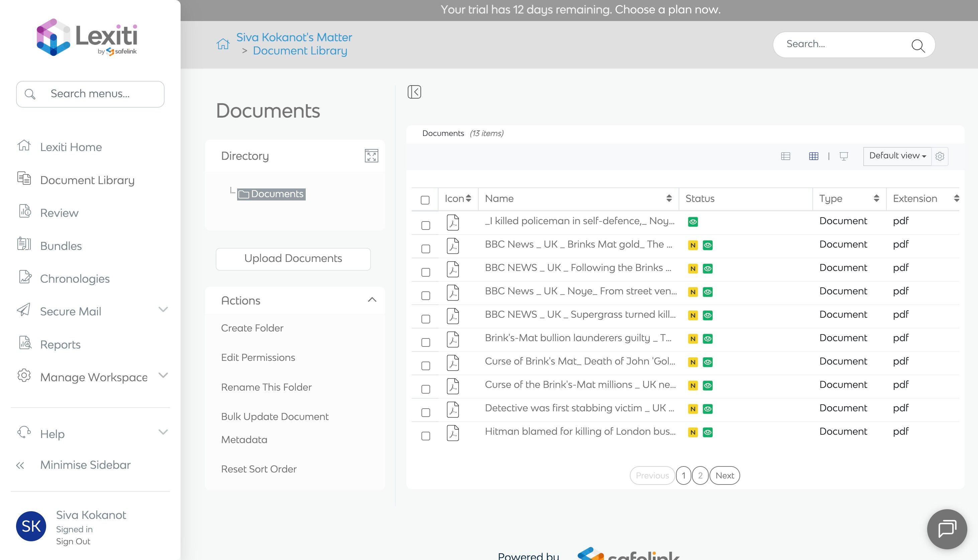Select checkbox for Detective was first stabbing victim
This screenshot has height=560, width=978.
(x=425, y=413)
